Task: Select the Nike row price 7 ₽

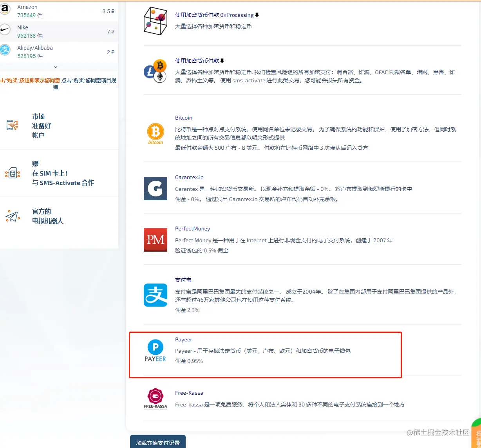Action: (111, 32)
